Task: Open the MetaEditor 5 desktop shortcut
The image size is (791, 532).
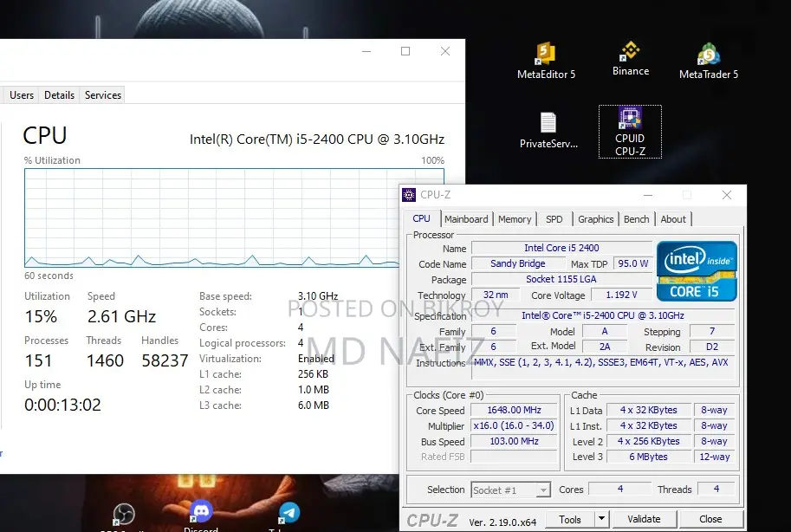Action: pyautogui.click(x=546, y=61)
